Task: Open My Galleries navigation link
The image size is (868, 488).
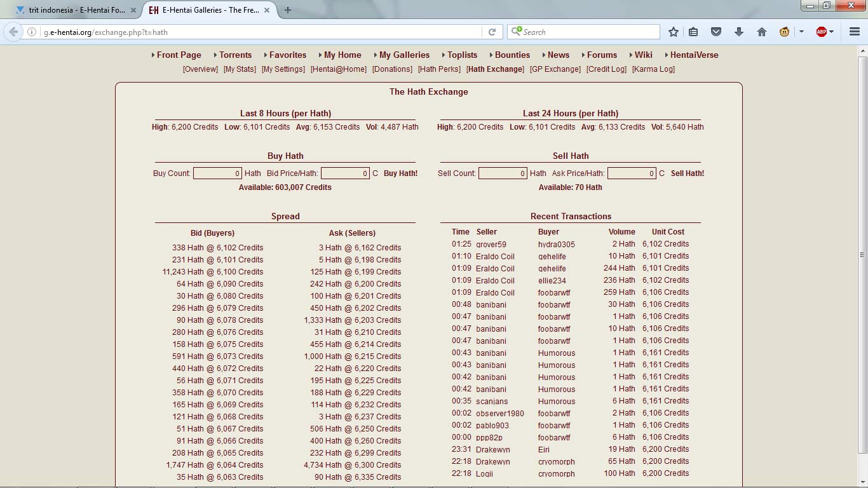Action: (404, 55)
